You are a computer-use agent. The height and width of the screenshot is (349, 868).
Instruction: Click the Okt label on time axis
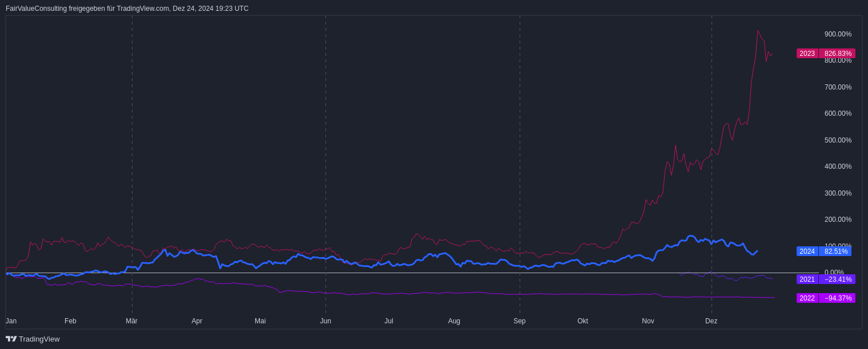tap(582, 321)
